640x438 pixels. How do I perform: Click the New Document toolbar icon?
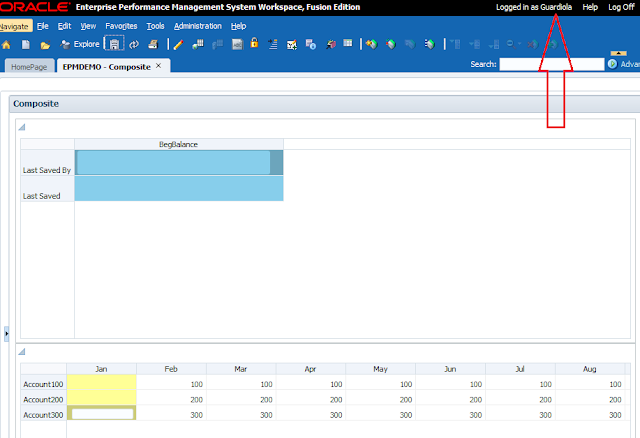tap(26, 44)
